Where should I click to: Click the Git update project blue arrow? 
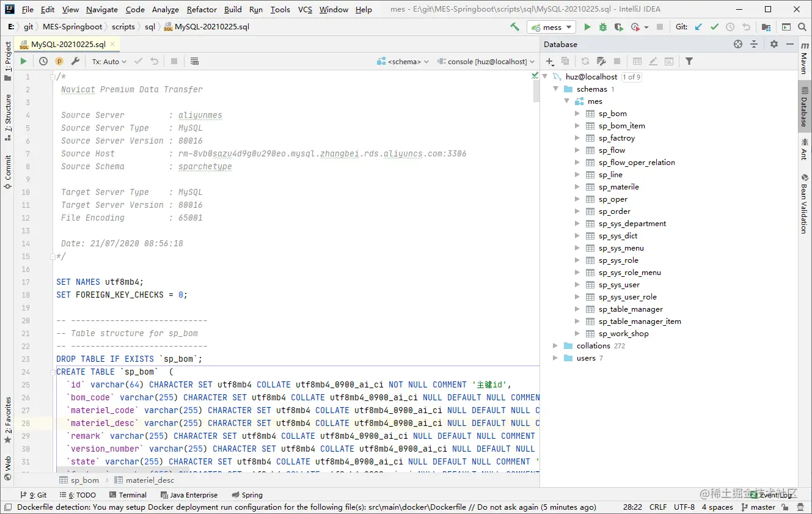click(698, 27)
